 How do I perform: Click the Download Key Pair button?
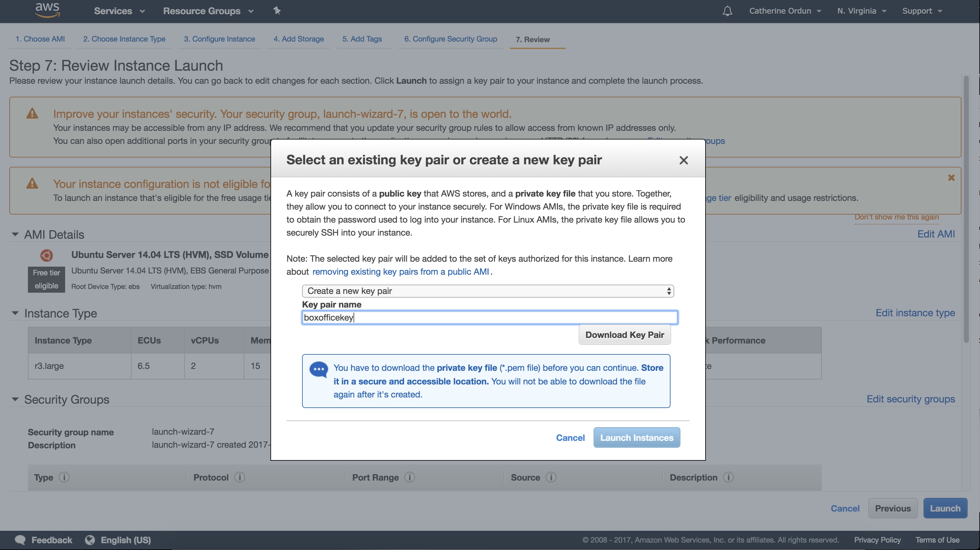point(624,335)
